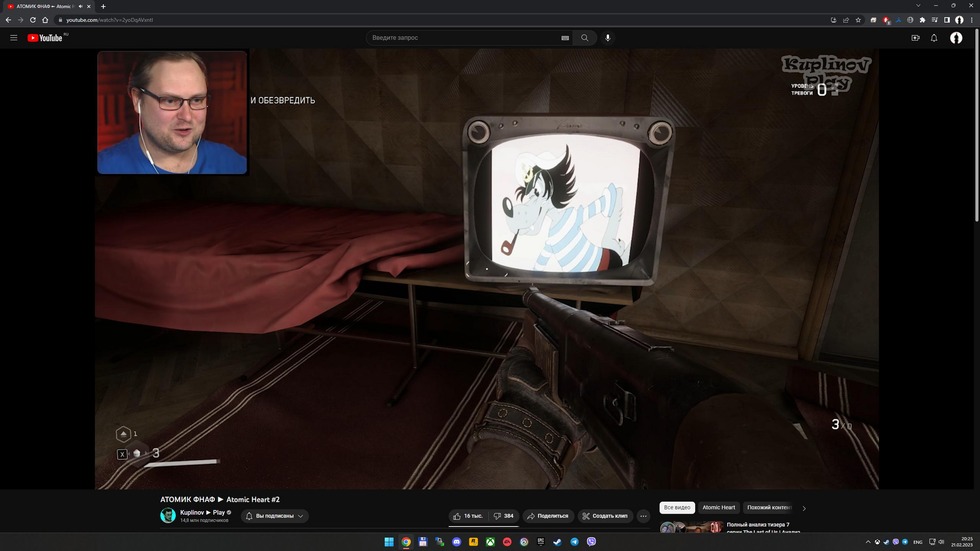Reload the current page
980x551 pixels.
click(x=33, y=20)
